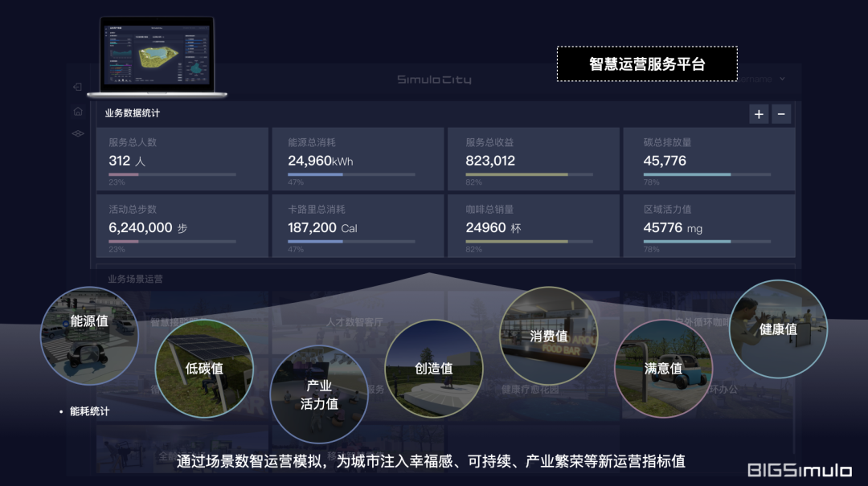868x486 pixels.
Task: Click the 活动总步数 progress bar
Action: 172,241
